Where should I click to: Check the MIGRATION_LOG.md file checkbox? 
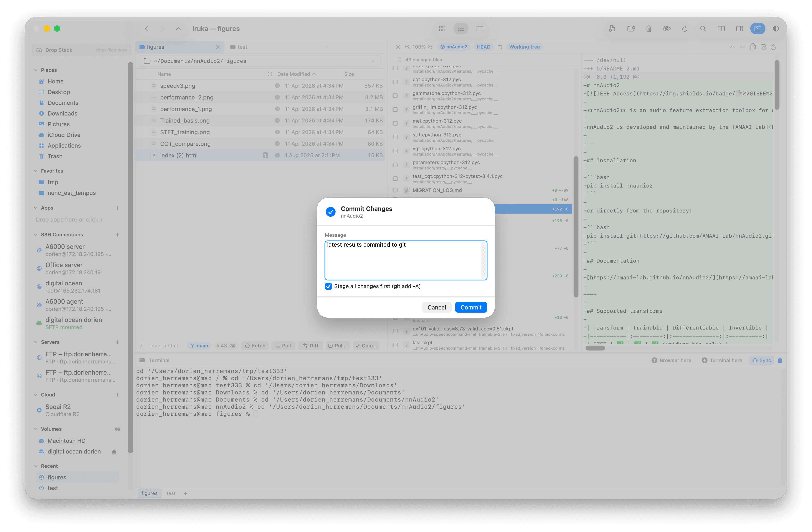pyautogui.click(x=395, y=190)
